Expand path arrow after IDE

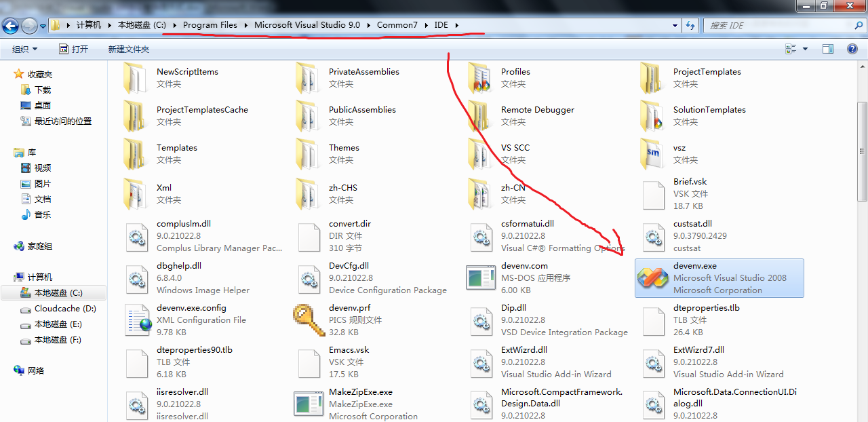457,25
